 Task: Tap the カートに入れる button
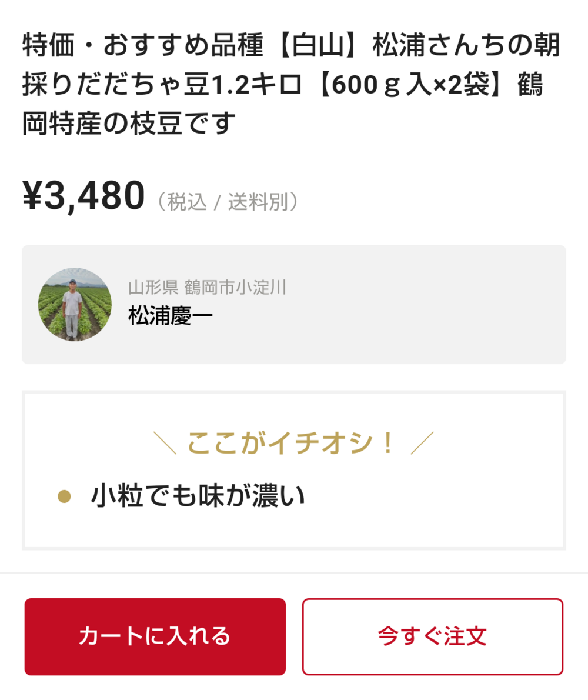tap(155, 636)
